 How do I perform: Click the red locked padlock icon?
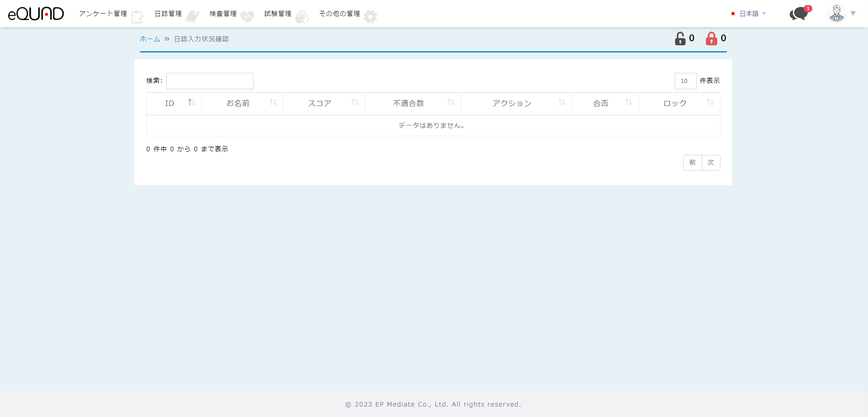pos(711,39)
